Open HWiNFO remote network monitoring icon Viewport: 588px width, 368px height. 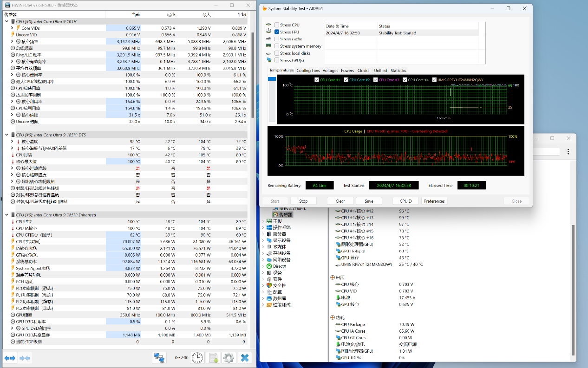[x=159, y=358]
